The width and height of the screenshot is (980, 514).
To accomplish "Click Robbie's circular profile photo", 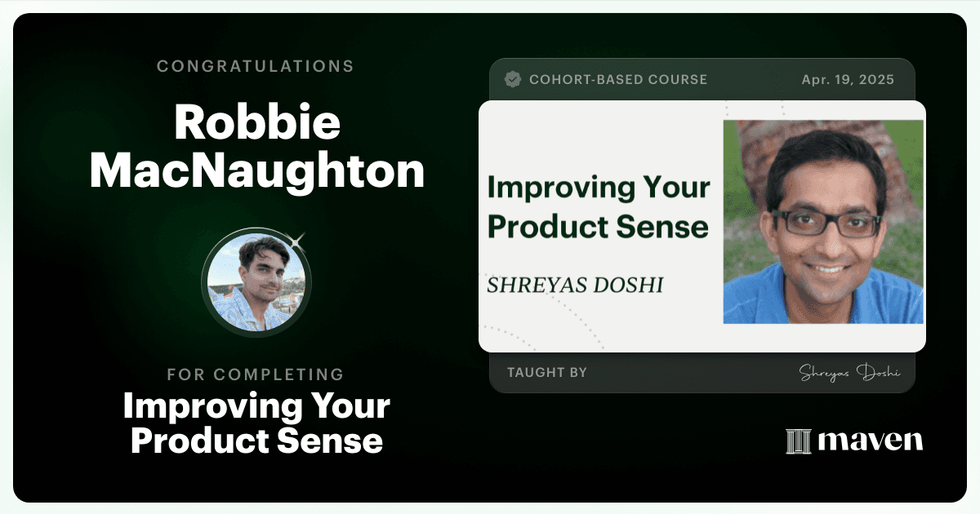I will point(256,282).
